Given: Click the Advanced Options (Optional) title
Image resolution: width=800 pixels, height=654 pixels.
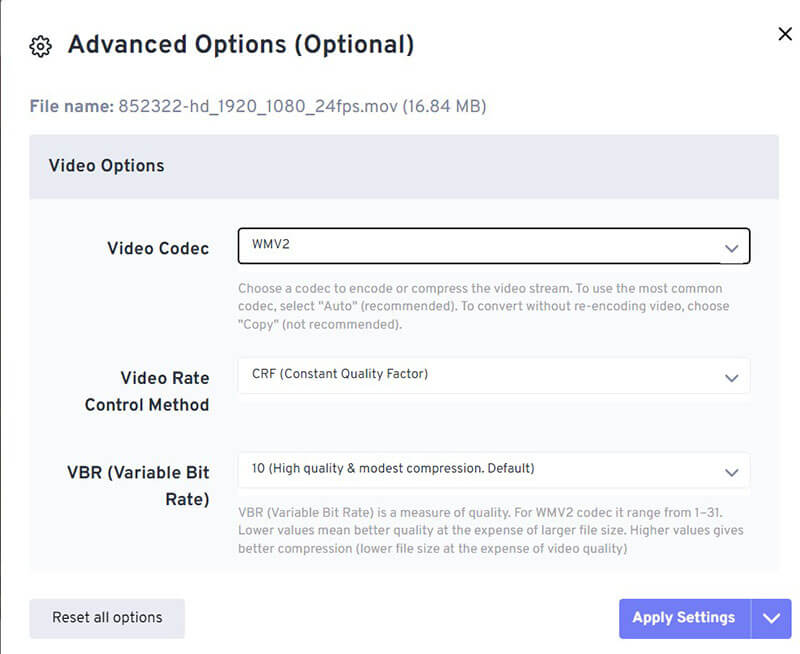Looking at the screenshot, I should (241, 45).
